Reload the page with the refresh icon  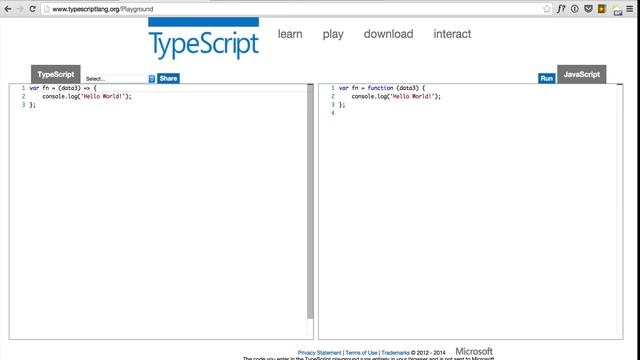coord(32,9)
